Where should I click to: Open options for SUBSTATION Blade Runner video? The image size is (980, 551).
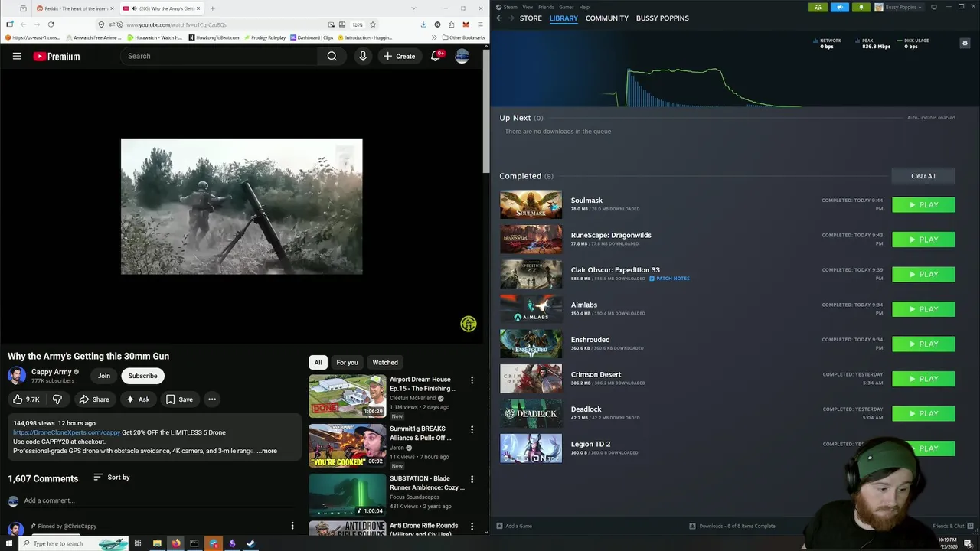[x=472, y=480]
